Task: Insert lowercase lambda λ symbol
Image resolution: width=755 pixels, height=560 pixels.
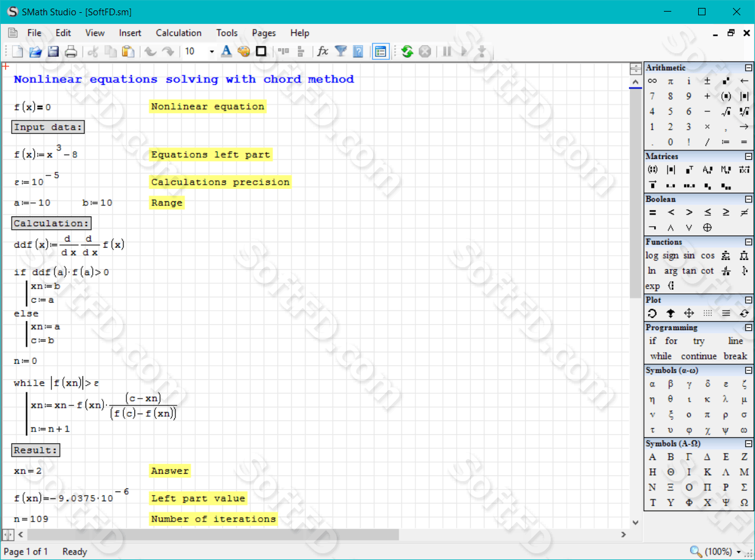Action: coord(726,399)
